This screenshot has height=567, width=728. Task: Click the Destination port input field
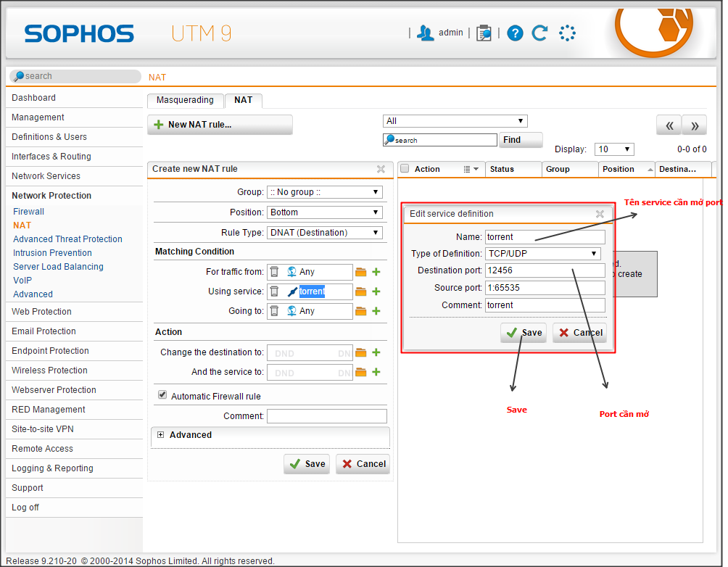[545, 270]
